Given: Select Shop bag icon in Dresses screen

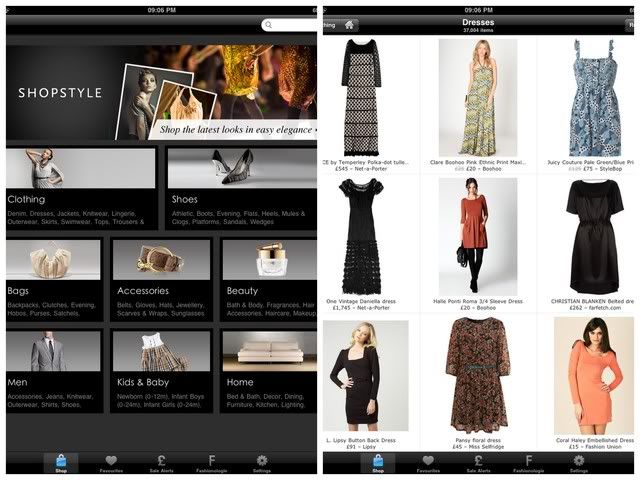Looking at the screenshot, I should click(378, 463).
